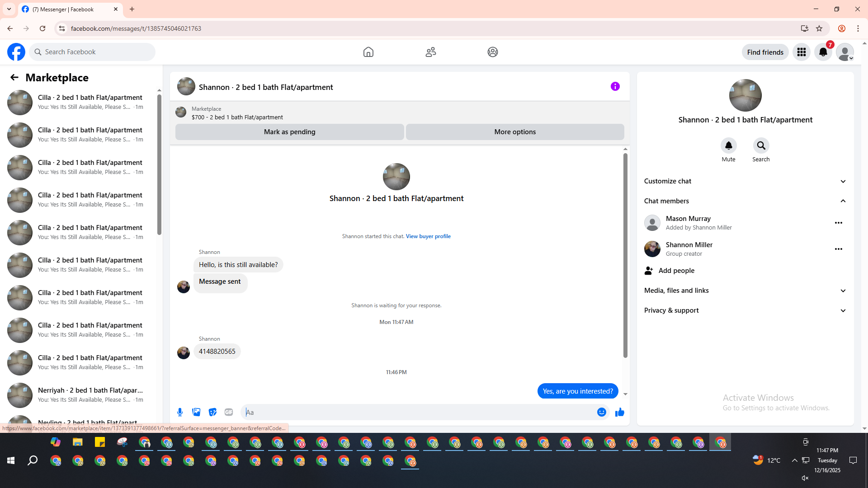Open the notifications bell with 7 badge
Screen dimensions: 868x488
tap(823, 52)
